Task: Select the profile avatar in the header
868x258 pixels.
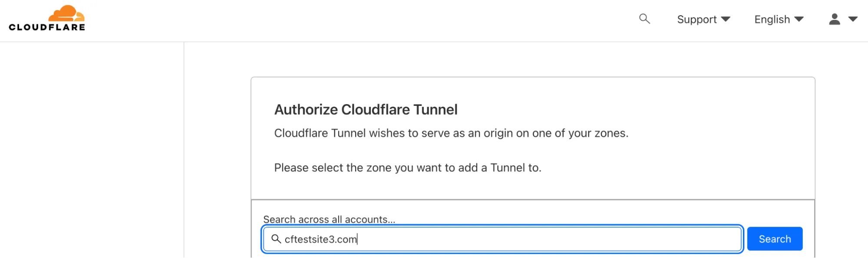Action: 834,20
